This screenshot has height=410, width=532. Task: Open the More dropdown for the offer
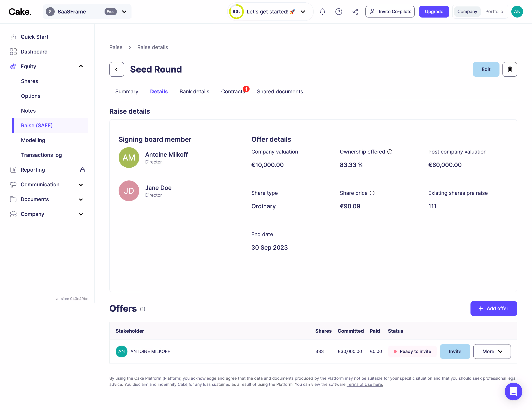(492, 351)
